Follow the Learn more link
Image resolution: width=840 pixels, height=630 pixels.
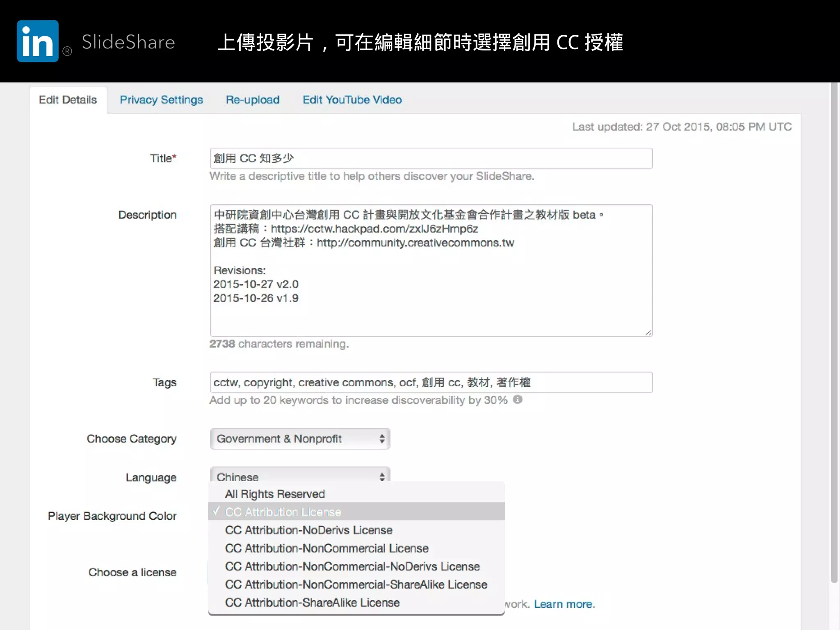[x=564, y=604]
